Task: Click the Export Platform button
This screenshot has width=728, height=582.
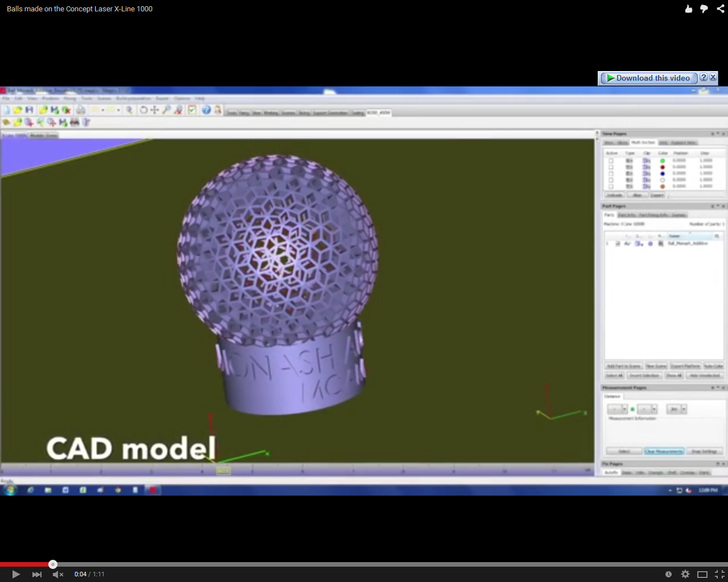Action: [685, 366]
